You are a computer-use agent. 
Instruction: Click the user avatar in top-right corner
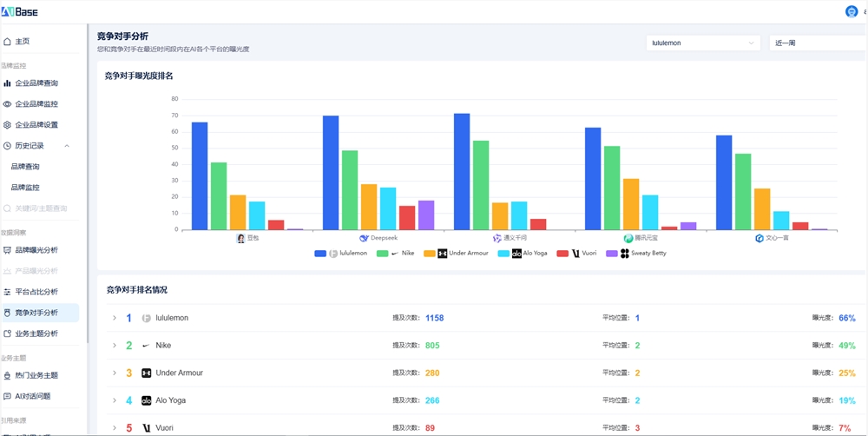[851, 11]
